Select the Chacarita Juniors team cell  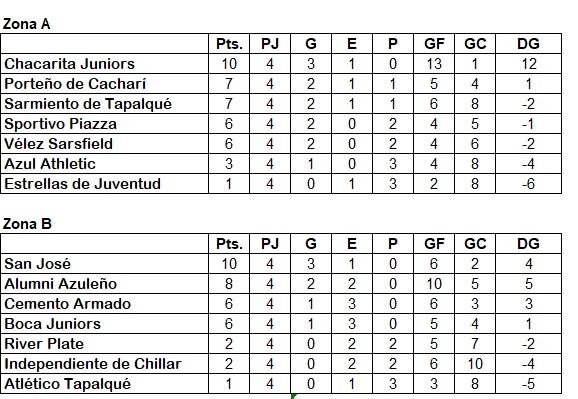[105, 64]
